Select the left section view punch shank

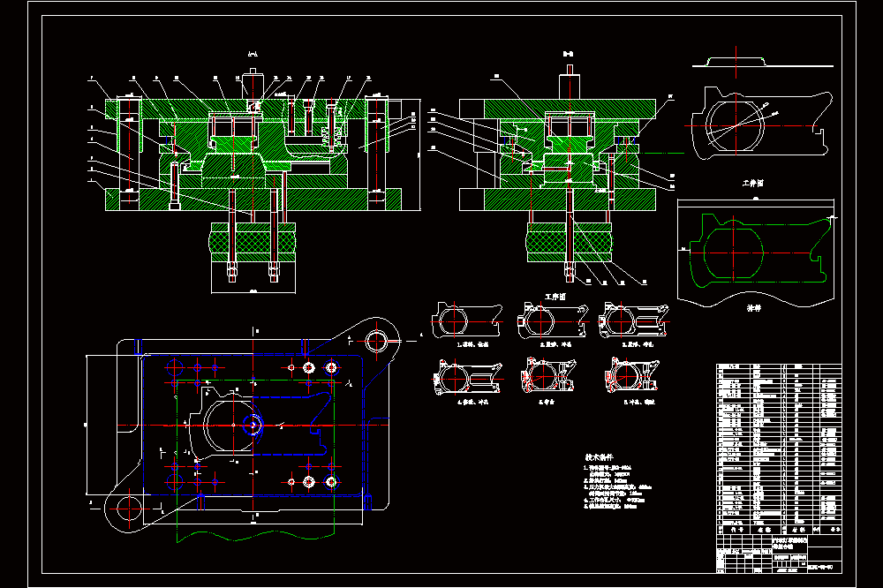coord(253,83)
